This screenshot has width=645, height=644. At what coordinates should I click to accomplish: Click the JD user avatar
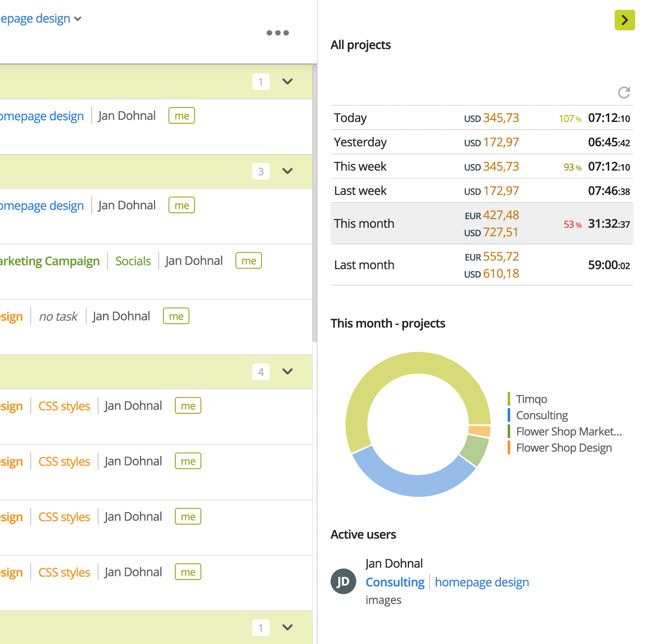coord(343,581)
